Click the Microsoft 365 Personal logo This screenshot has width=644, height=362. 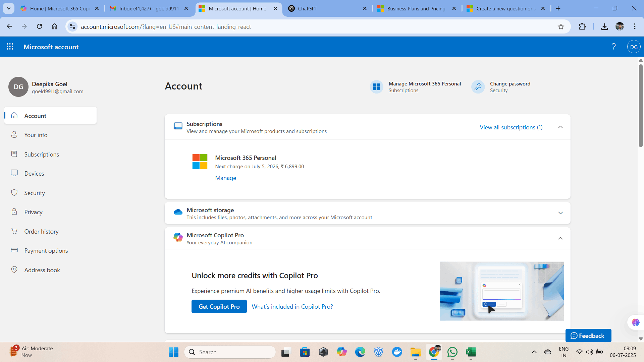[x=200, y=162]
